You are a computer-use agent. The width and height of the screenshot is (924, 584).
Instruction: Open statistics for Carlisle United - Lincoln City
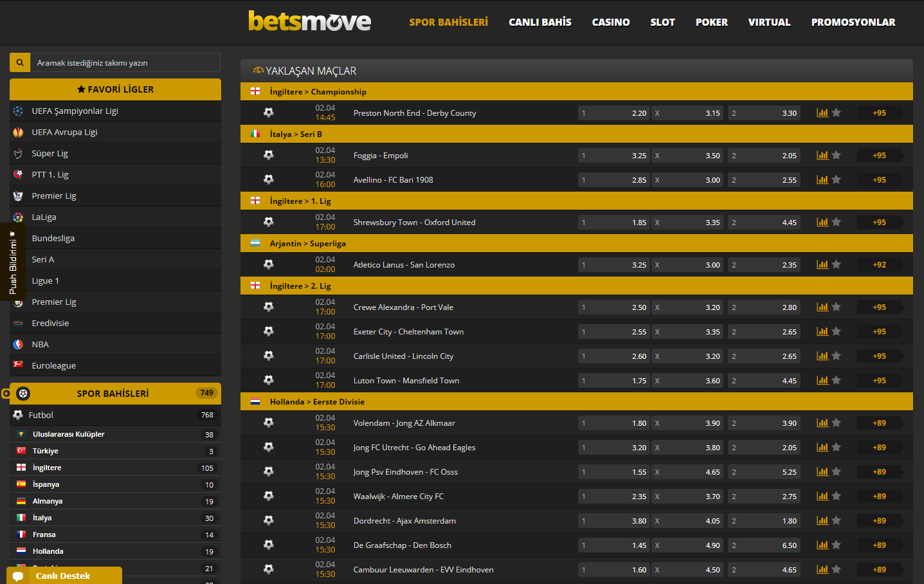point(822,356)
